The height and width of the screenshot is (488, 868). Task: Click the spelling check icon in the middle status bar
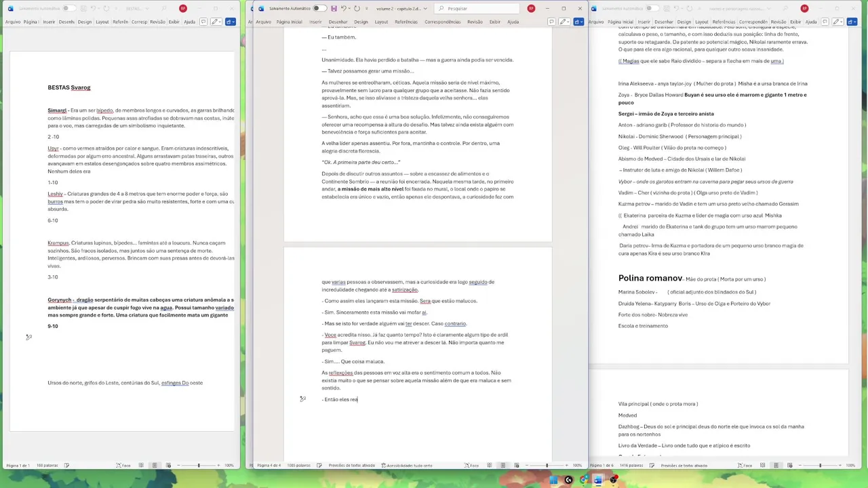tap(319, 466)
